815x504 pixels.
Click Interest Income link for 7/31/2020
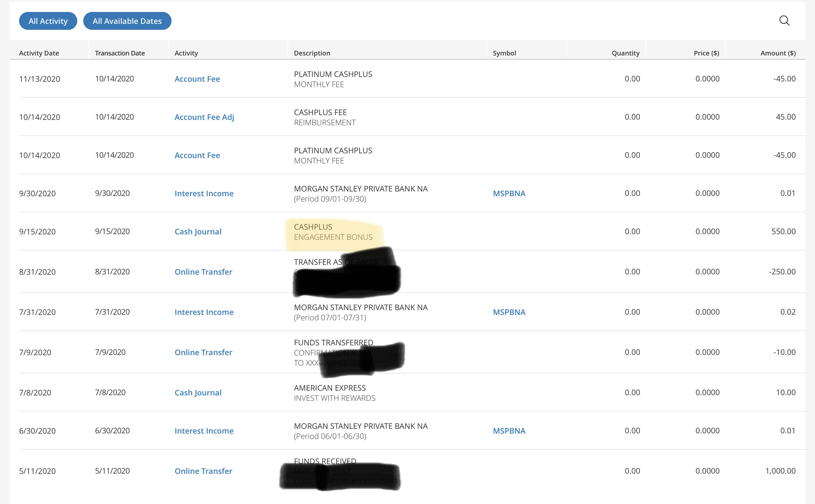(204, 312)
